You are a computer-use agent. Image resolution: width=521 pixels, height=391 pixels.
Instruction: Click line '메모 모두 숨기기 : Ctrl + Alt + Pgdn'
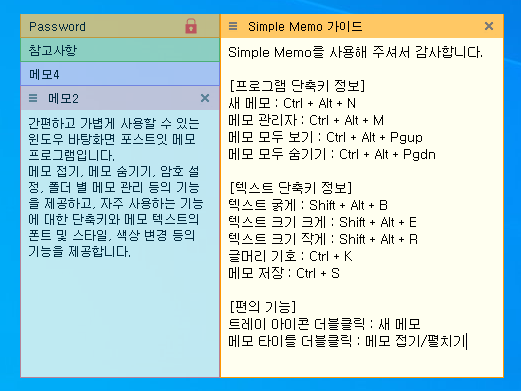pos(332,154)
